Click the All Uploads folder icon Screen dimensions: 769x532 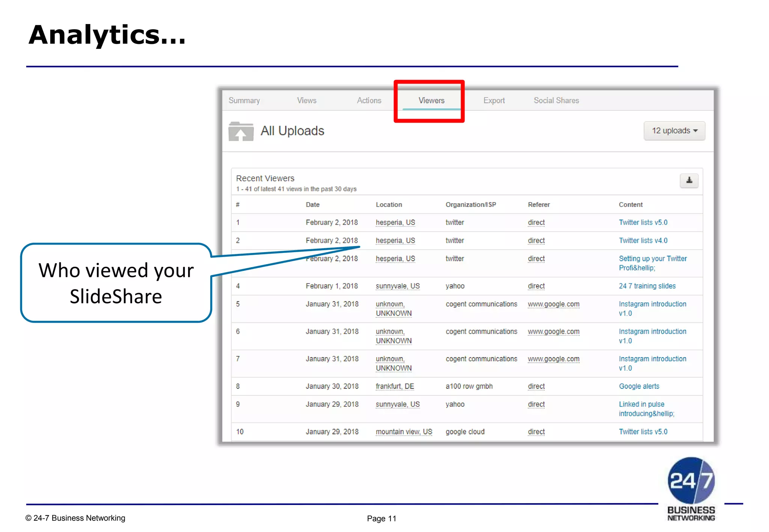(x=241, y=131)
